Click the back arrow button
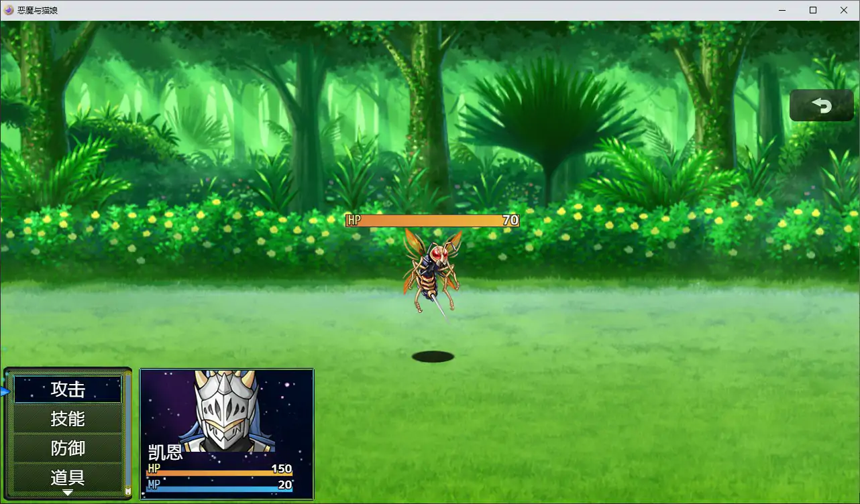Screen dimensions: 860x504 821,105
